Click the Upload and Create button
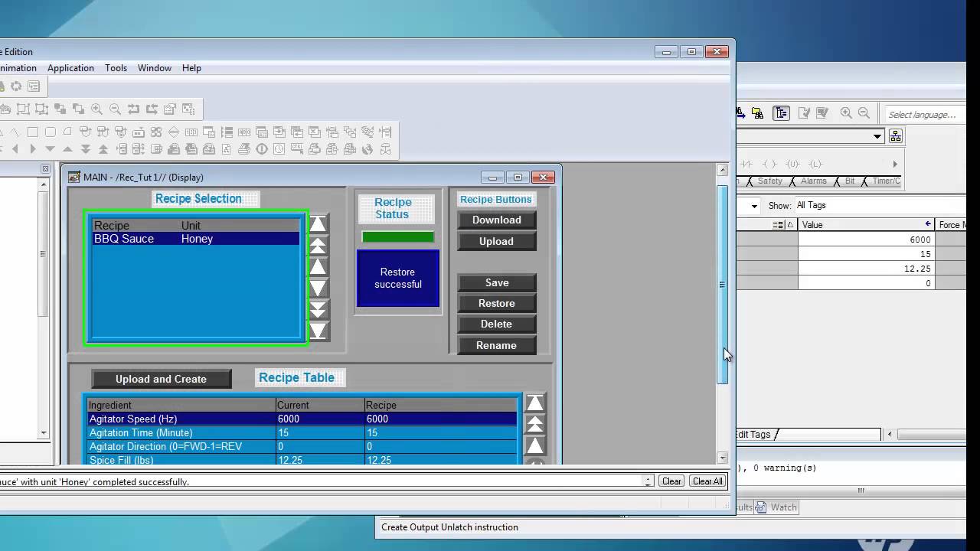Viewport: 980px width, 551px height. pyautogui.click(x=161, y=379)
